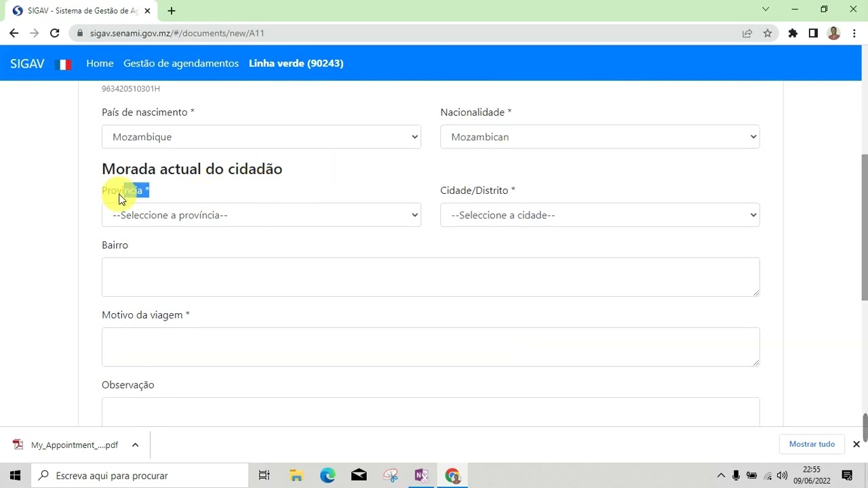
Task: Go back with the browser back arrow
Action: [14, 33]
